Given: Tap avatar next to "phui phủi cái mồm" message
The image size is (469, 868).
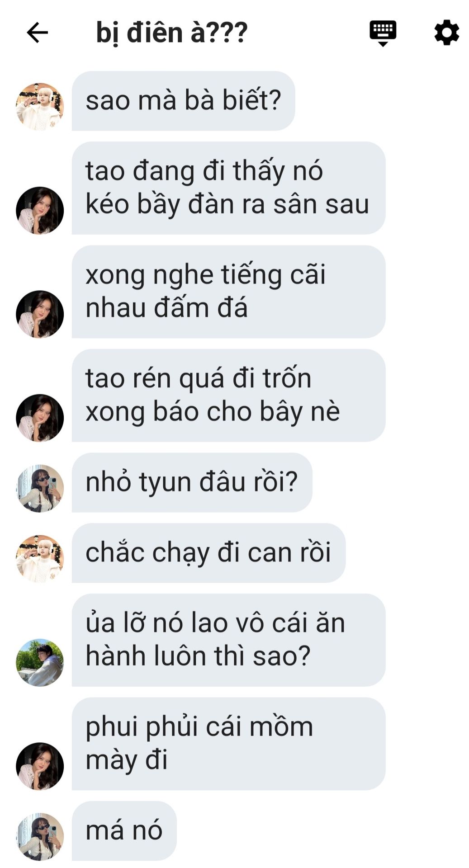Looking at the screenshot, I should pyautogui.click(x=40, y=766).
